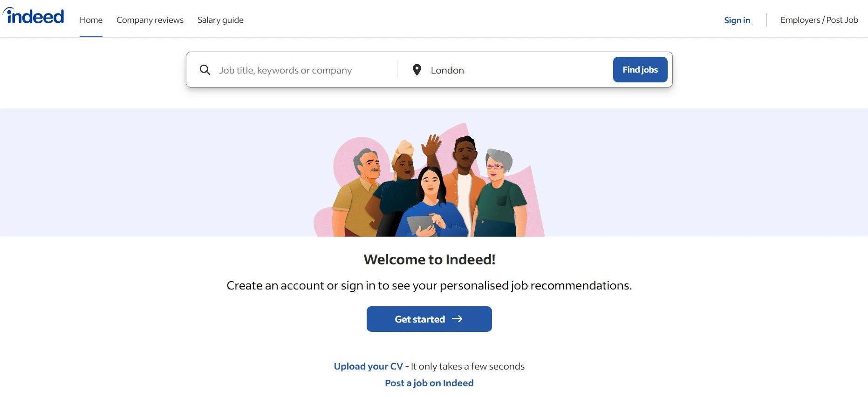Click the magnifying glass search icon
This screenshot has height=397, width=868.
coord(205,70)
